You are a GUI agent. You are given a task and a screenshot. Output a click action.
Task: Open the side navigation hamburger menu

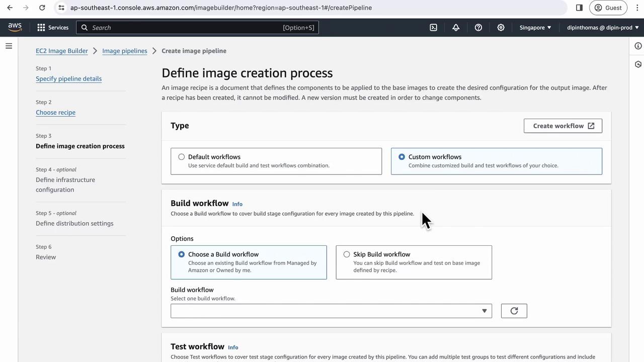9,46
